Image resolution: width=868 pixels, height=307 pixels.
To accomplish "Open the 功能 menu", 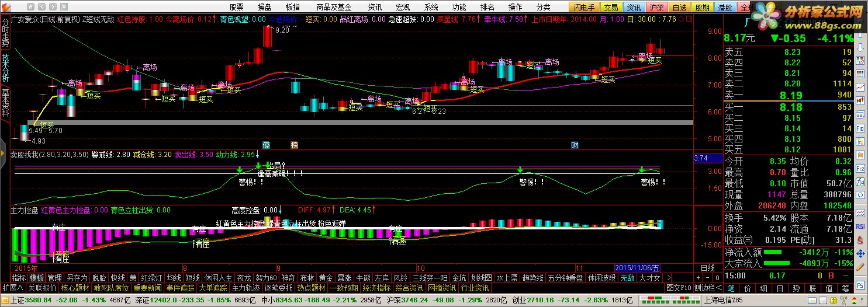I will 459,7.
